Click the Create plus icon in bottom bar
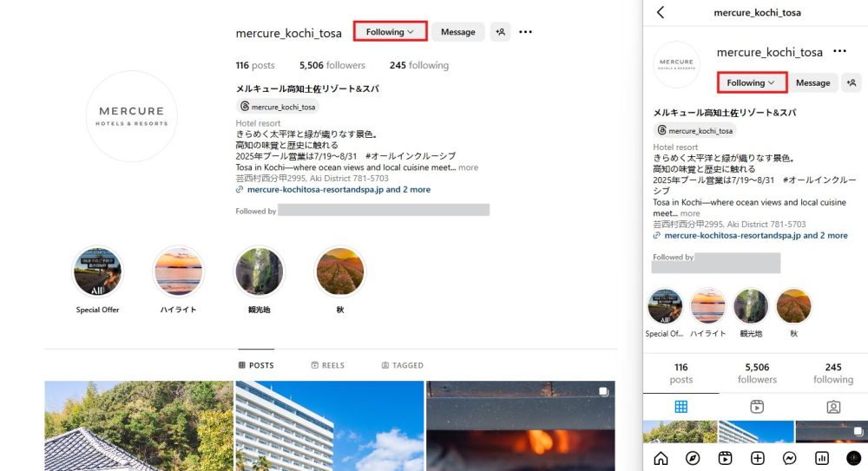 click(757, 458)
